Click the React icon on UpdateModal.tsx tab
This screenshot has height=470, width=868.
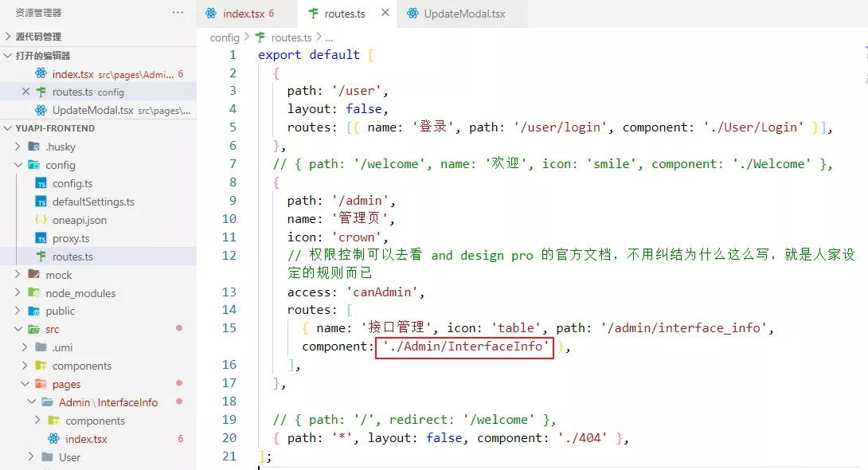[412, 14]
